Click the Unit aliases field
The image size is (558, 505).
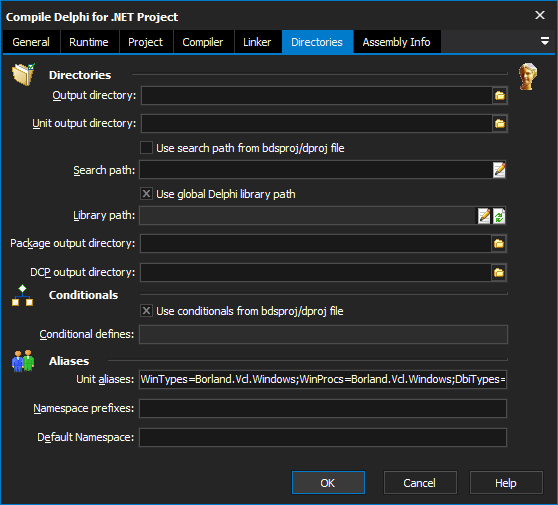point(323,379)
